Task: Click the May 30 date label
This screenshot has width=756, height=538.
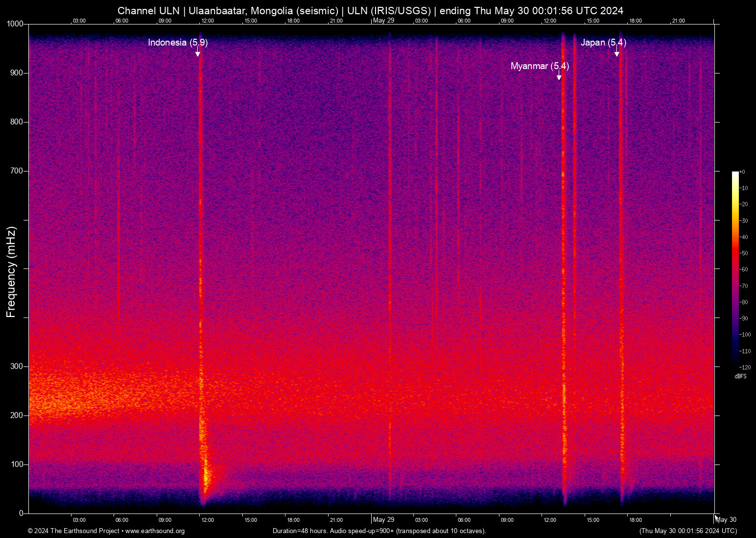Action: 726,520
